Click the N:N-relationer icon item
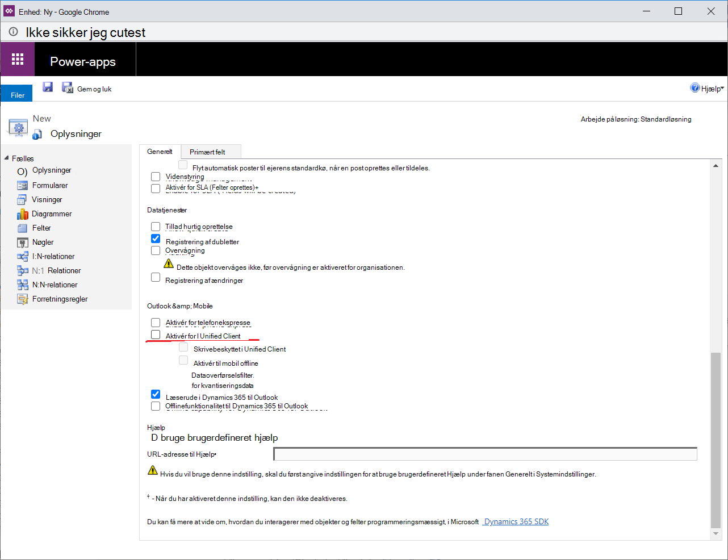The height and width of the screenshot is (560, 728). (x=22, y=285)
